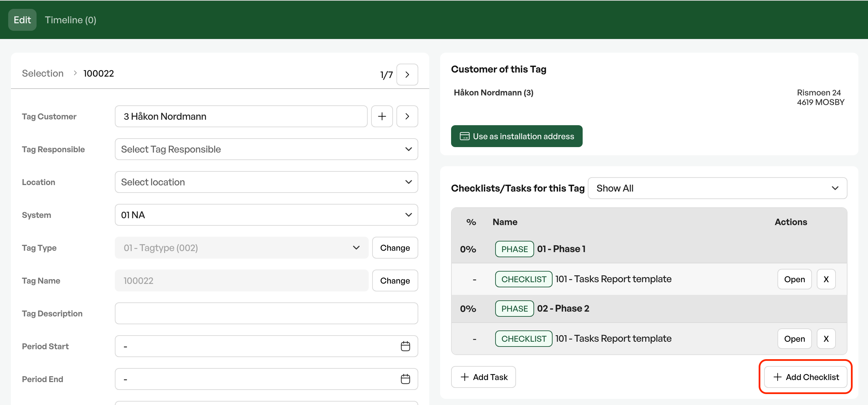
Task: Click the Actions column header
Action: coord(791,222)
